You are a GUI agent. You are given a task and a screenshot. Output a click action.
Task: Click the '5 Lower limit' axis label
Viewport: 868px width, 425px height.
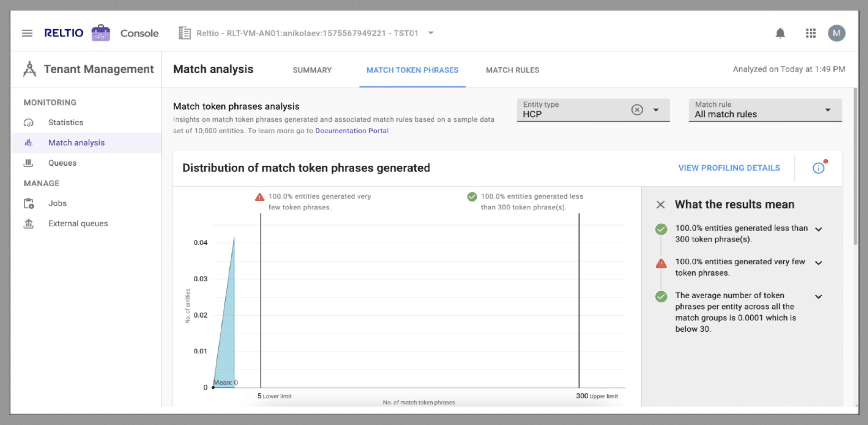point(274,396)
